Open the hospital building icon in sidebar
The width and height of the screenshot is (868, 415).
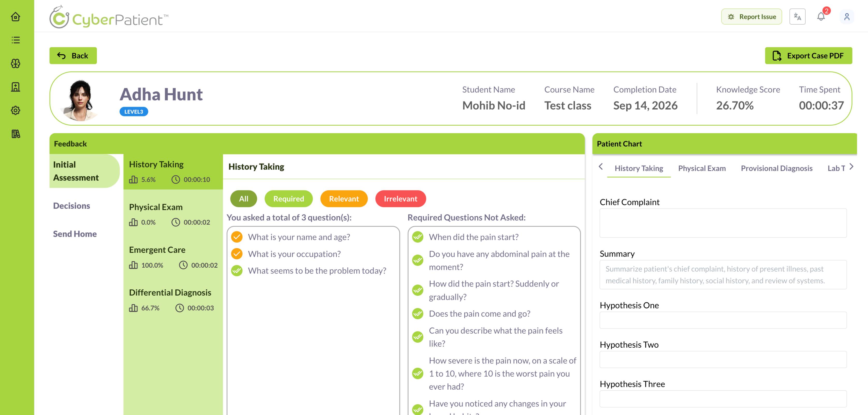pos(16,87)
